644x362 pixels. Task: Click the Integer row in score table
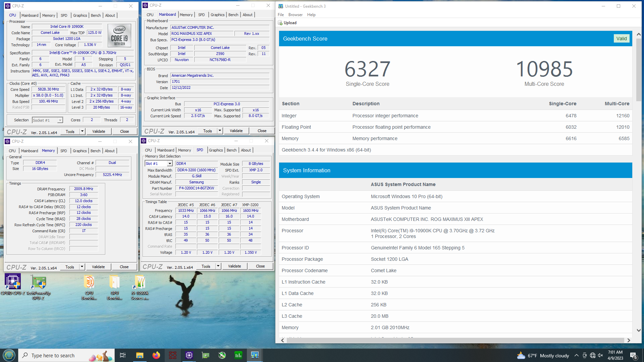pyautogui.click(x=455, y=116)
